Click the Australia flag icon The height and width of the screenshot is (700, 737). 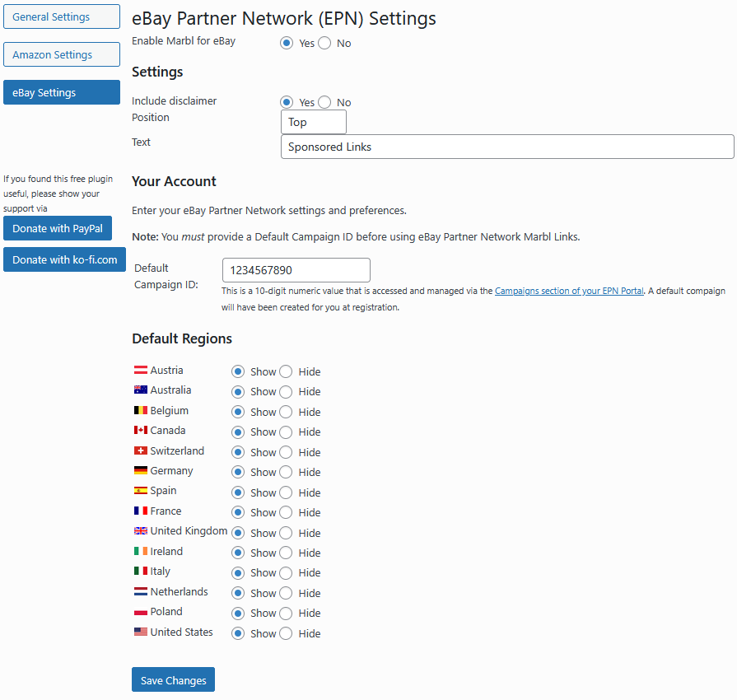coord(140,390)
